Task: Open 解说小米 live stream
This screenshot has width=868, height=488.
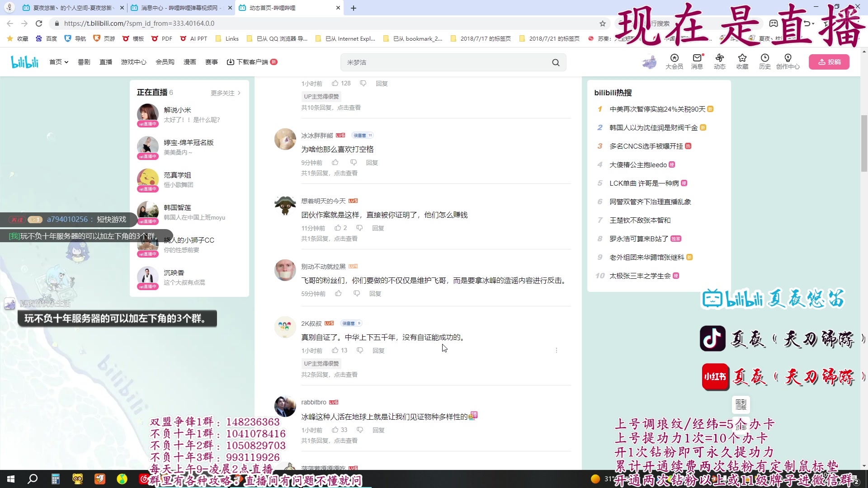Action: [x=177, y=110]
